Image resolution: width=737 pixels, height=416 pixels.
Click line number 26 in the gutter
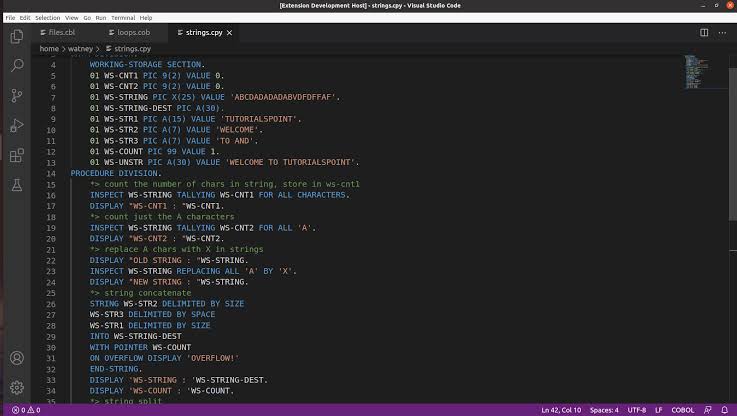(51, 304)
